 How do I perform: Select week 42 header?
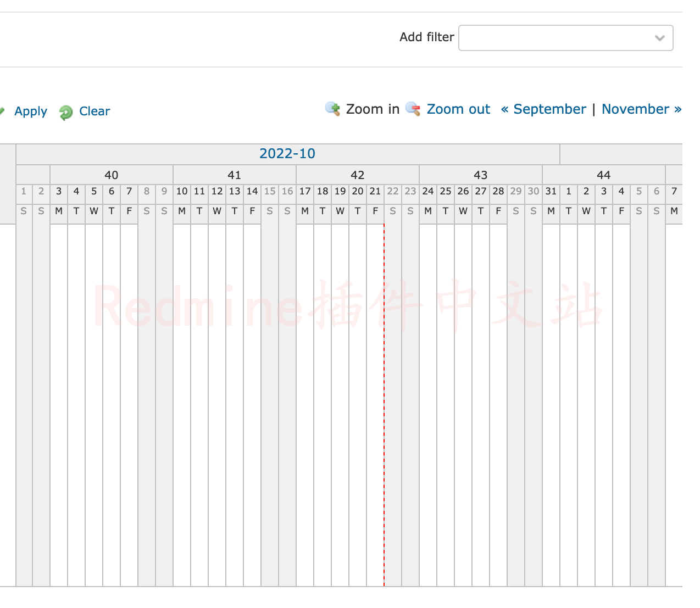(358, 175)
